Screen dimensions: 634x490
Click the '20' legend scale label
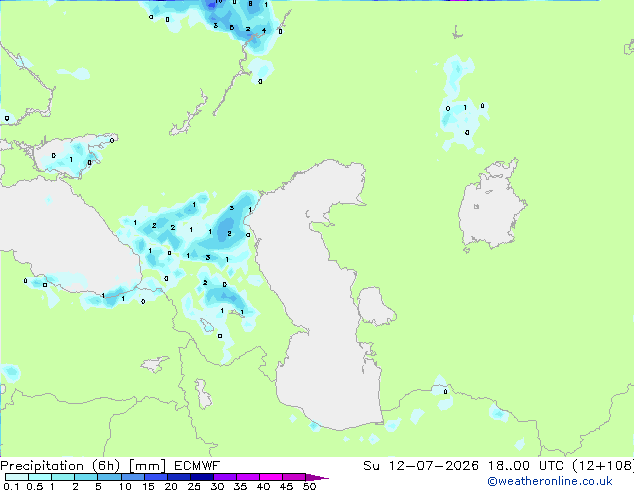(171, 486)
